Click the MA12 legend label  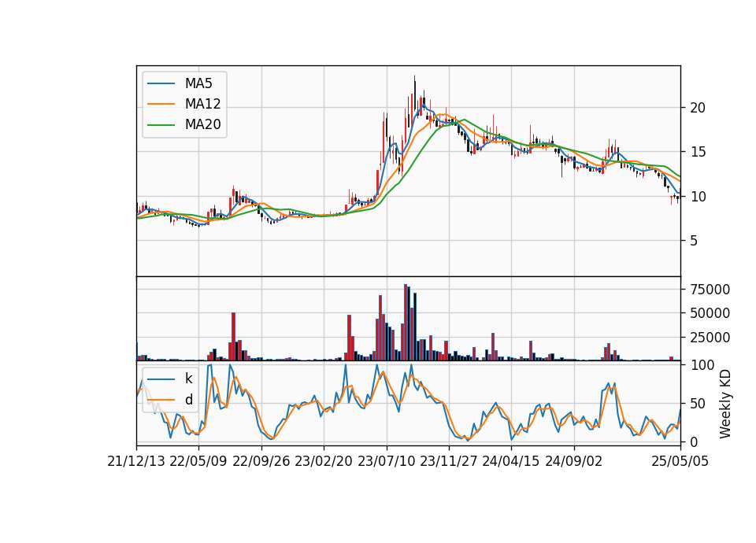202,104
